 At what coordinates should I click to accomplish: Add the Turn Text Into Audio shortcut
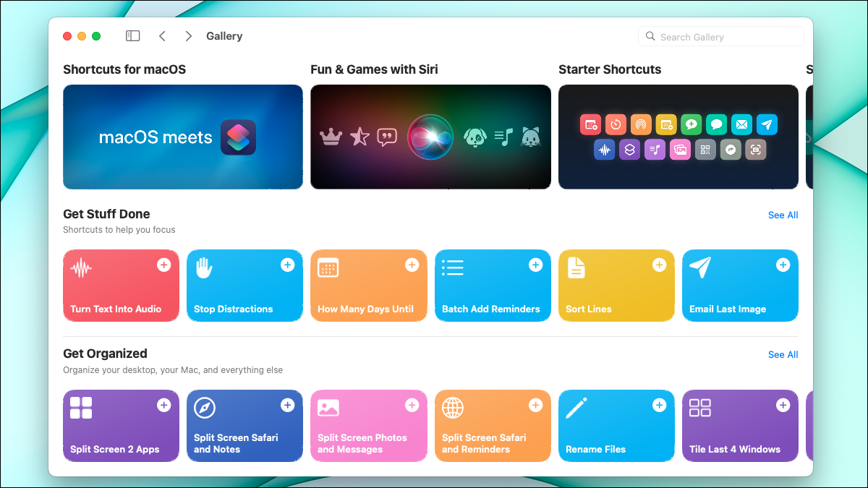tap(164, 265)
